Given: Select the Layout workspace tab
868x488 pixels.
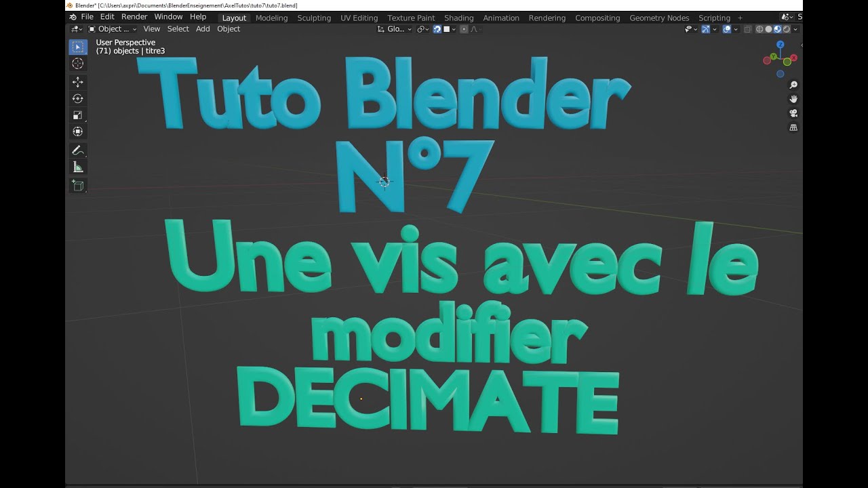Looking at the screenshot, I should 235,18.
